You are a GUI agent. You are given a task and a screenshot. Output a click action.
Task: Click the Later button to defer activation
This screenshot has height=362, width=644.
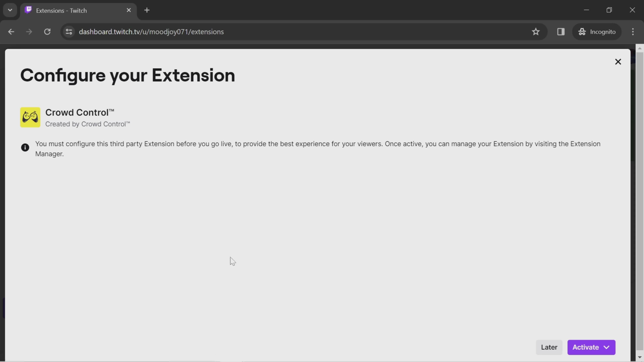click(549, 347)
